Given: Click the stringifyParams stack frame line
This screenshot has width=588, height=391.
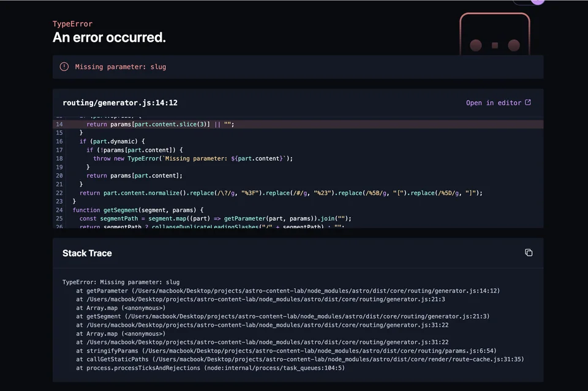Looking at the screenshot, I should (x=286, y=351).
